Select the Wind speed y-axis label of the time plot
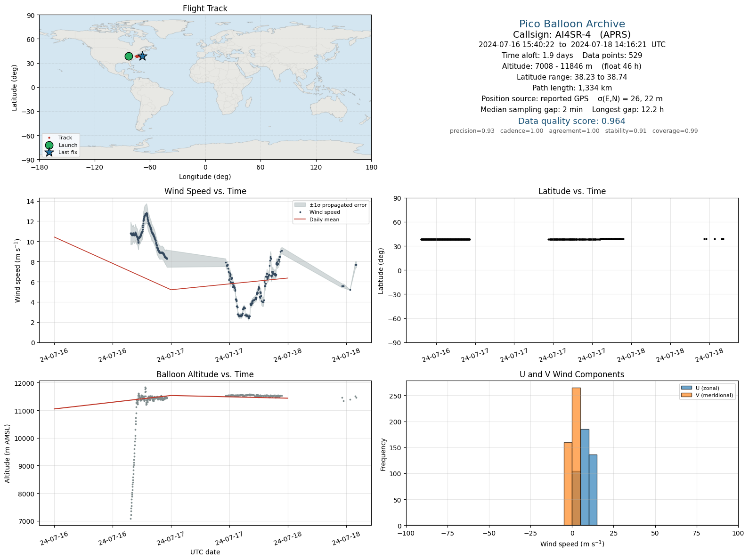Viewport: 749px width, 560px height. pyautogui.click(x=18, y=271)
